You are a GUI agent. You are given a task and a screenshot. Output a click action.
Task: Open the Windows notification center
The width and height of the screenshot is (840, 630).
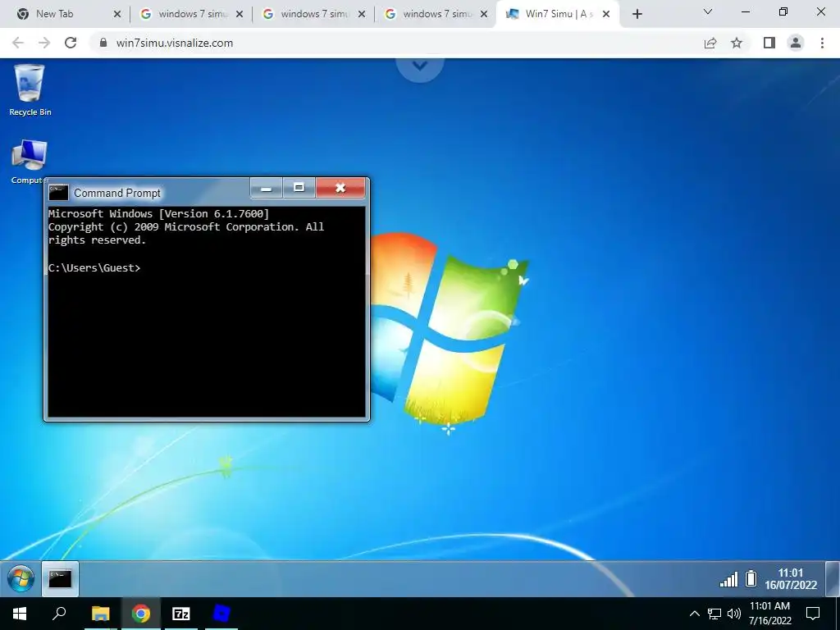813,614
